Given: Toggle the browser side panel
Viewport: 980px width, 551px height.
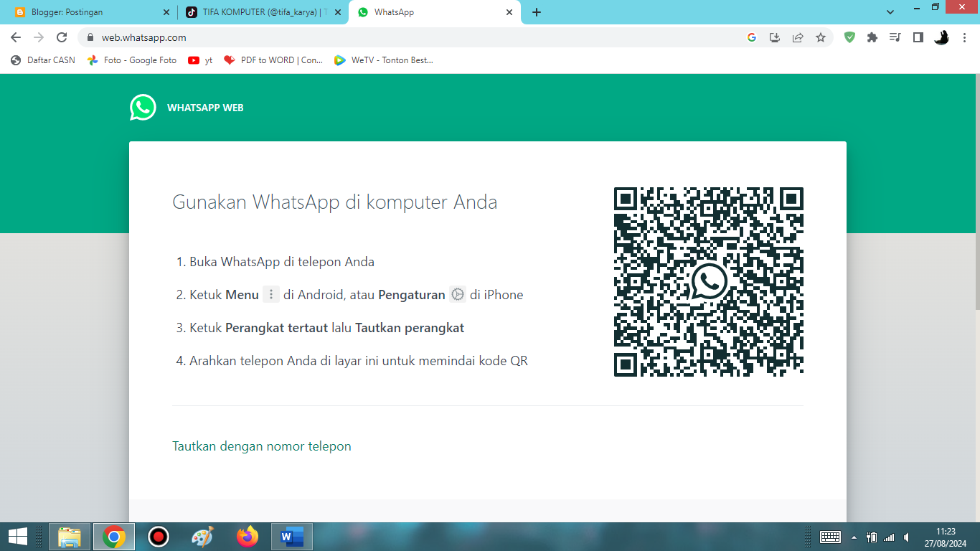Looking at the screenshot, I should 918,37.
